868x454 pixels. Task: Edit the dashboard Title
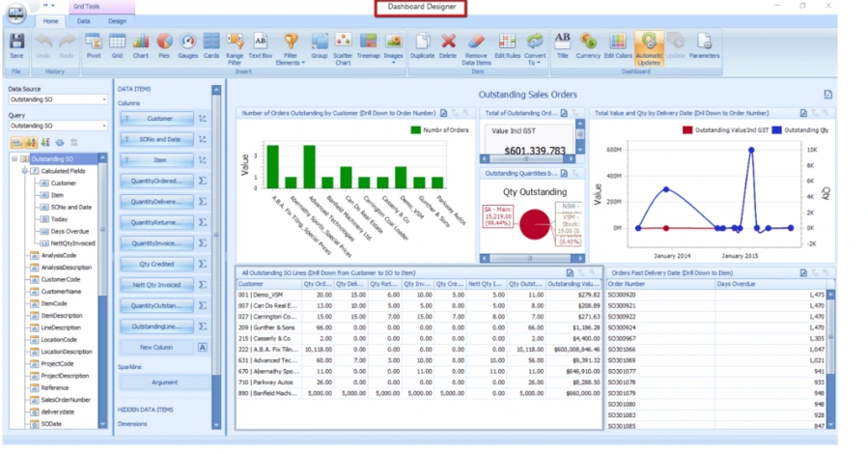click(563, 45)
